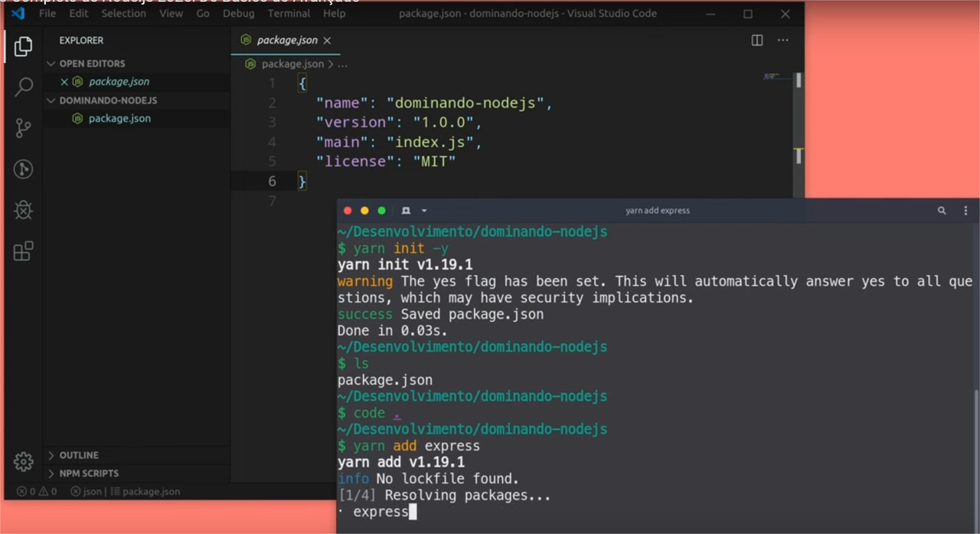Click the terminal yellow minimize light
The height and width of the screenshot is (534, 980).
364,211
